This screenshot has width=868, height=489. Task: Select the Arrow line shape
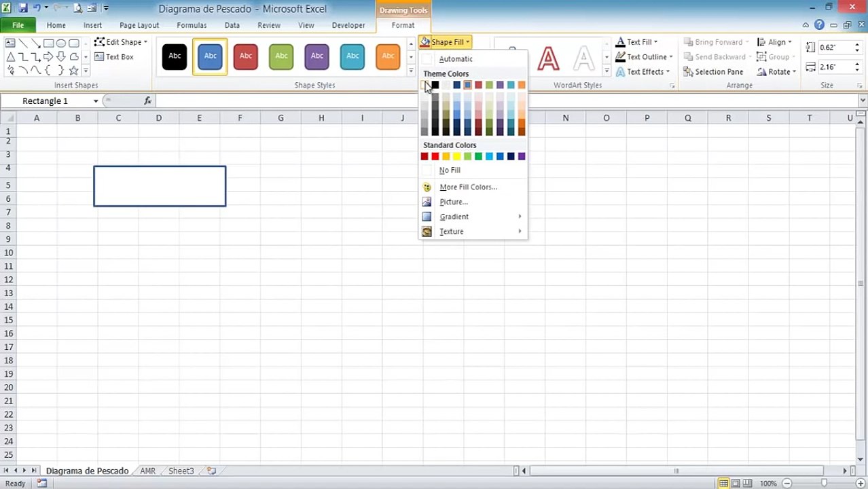35,43
